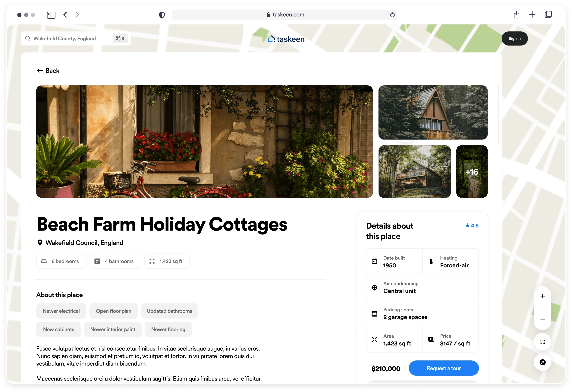Select the Updated bathrooms tag
This screenshot has width=572, height=392.
coord(169,311)
